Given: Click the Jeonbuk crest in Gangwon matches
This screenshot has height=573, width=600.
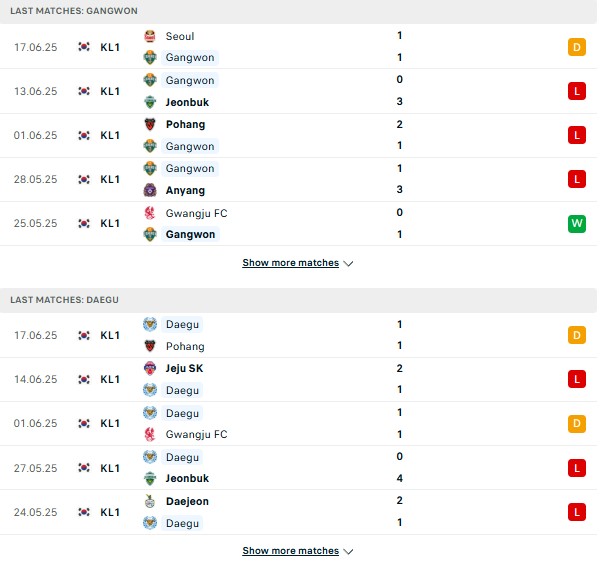Looking at the screenshot, I should click(x=150, y=102).
